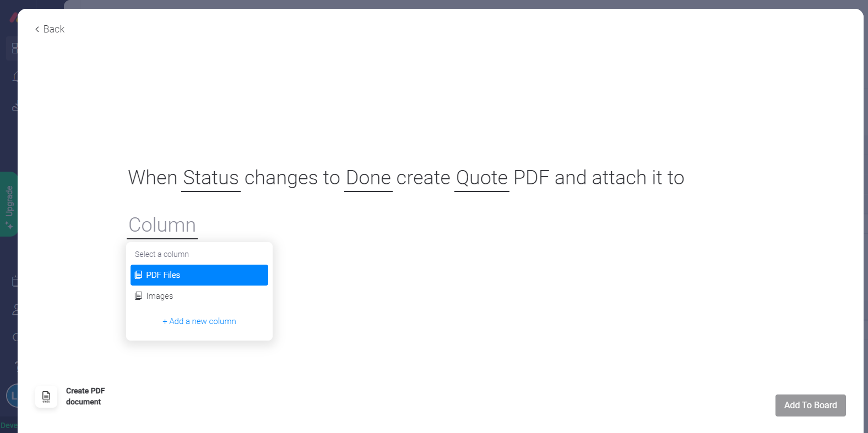Click the Create PDF document label
The image size is (868, 433).
[x=85, y=396]
